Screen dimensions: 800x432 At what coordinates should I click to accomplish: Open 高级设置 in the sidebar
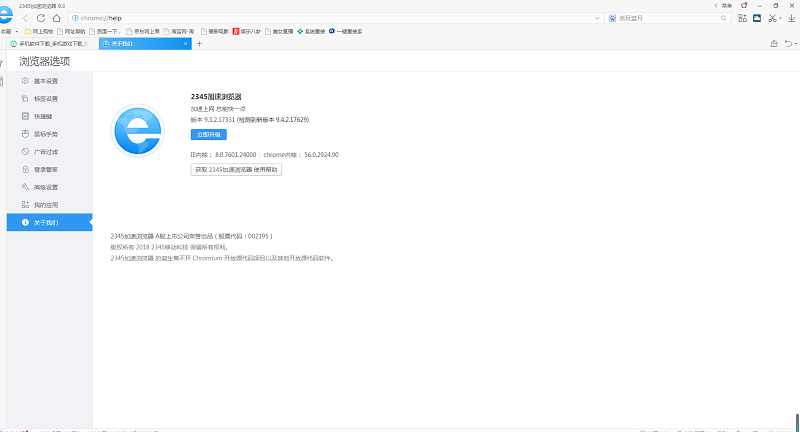[x=49, y=187]
